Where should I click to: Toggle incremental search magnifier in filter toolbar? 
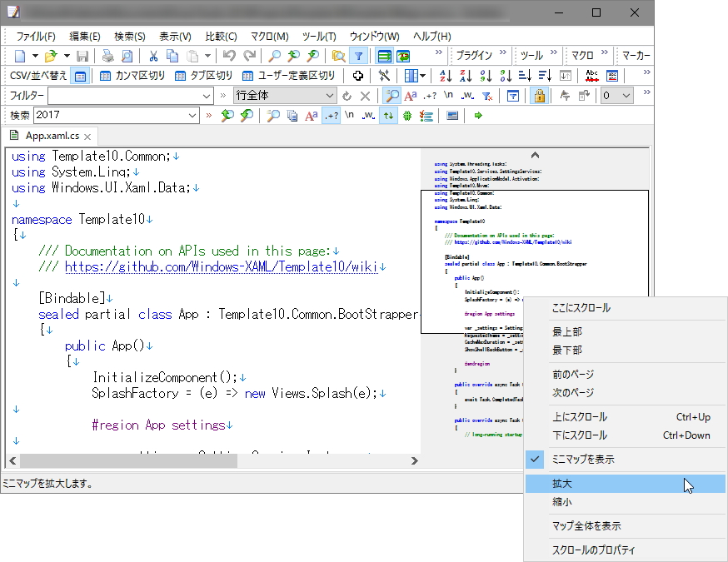[392, 96]
